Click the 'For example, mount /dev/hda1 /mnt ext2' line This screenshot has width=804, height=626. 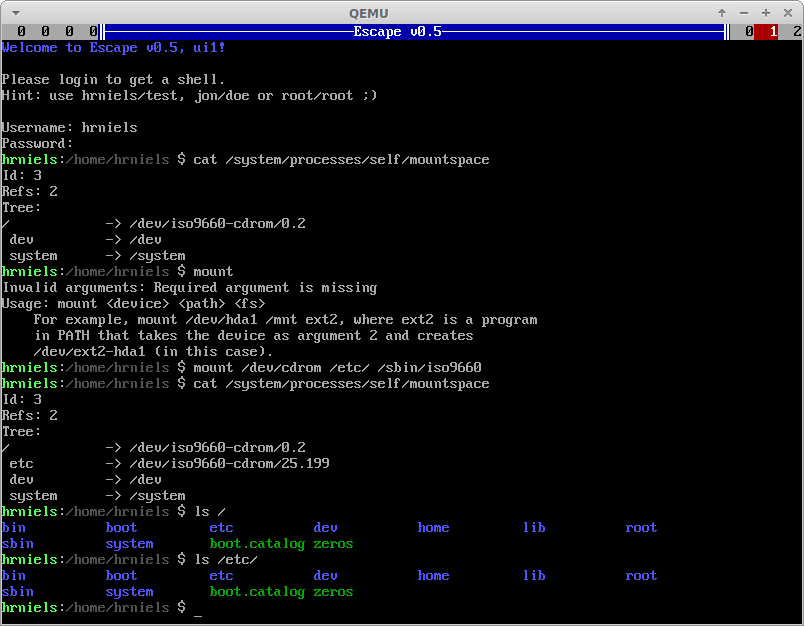(x=285, y=320)
